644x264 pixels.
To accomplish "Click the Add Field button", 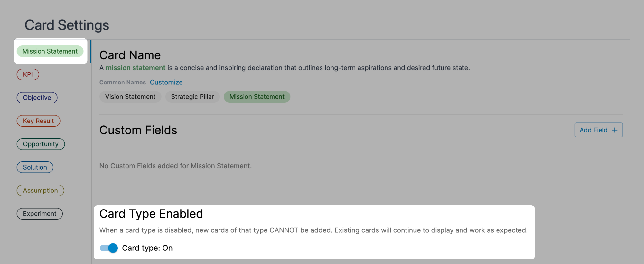I will (599, 130).
